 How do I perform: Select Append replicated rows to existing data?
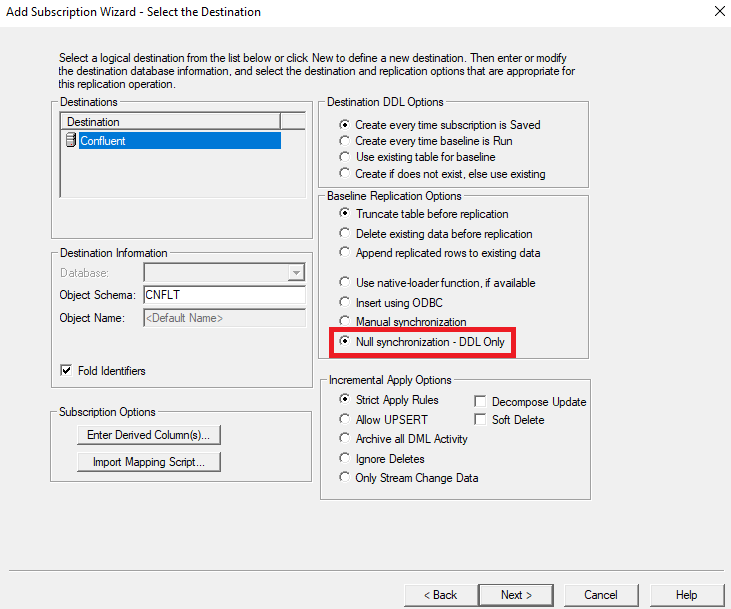click(346, 253)
